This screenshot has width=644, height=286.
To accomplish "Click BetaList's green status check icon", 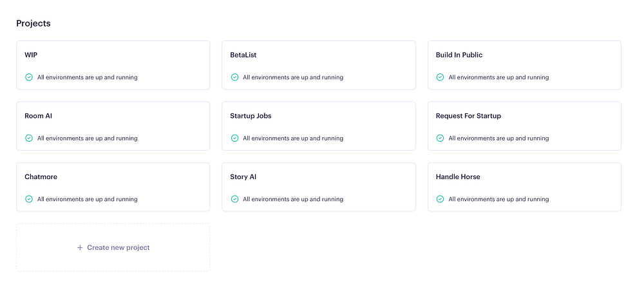I will (234, 77).
